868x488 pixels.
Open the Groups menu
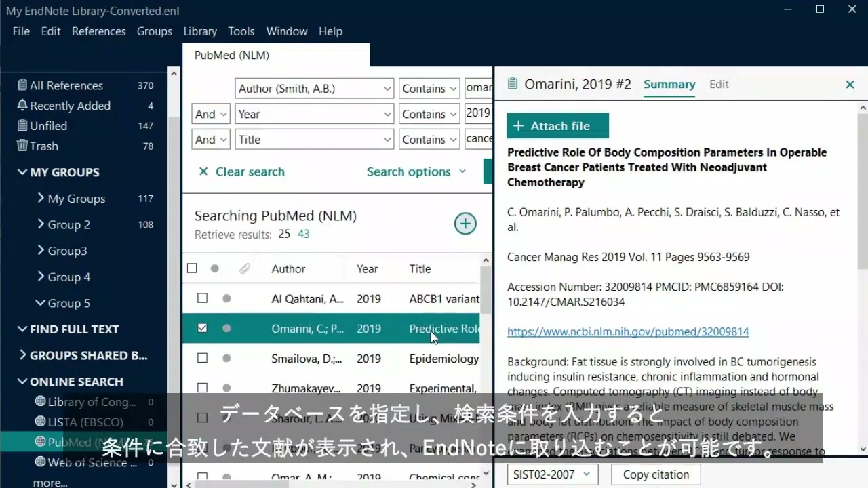(x=155, y=31)
